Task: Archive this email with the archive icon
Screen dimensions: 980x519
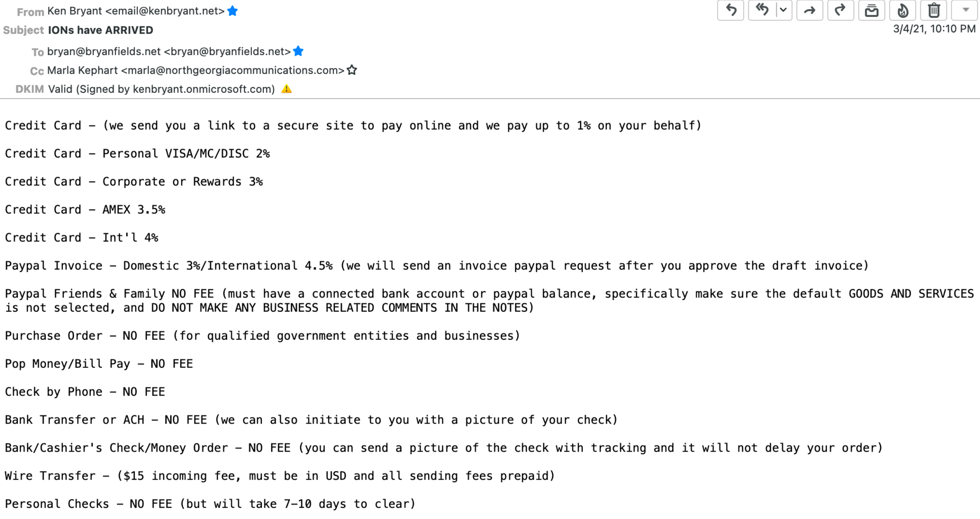Action: coord(871,10)
